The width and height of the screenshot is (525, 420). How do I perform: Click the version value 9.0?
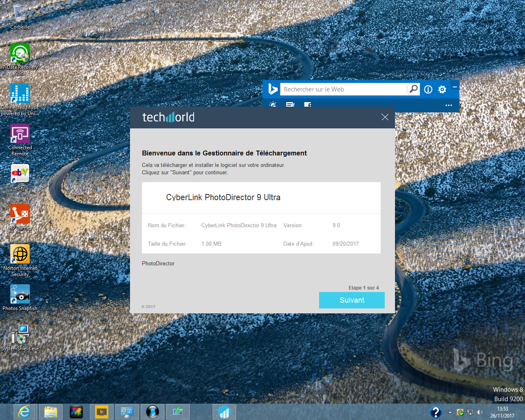(x=336, y=225)
